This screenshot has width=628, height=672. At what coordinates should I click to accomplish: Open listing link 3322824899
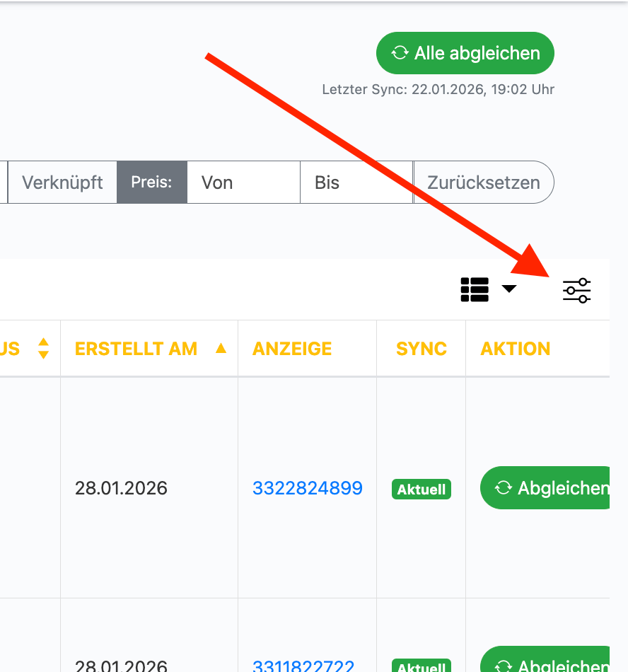308,488
